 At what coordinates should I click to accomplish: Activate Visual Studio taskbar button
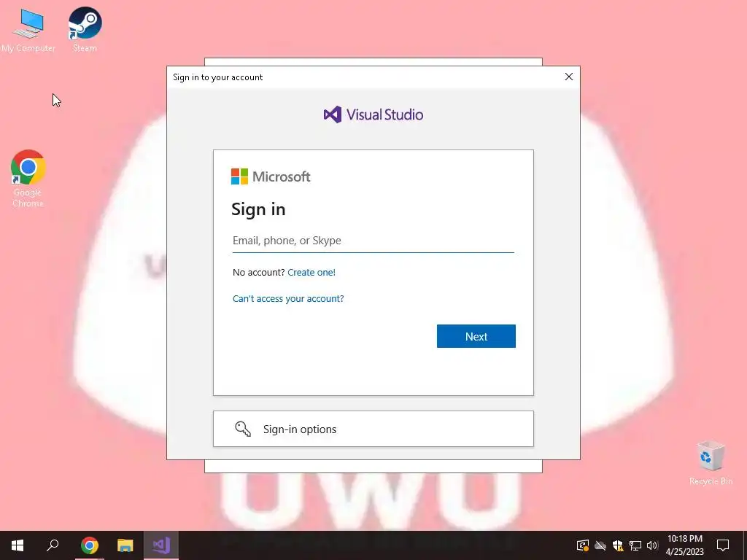161,545
